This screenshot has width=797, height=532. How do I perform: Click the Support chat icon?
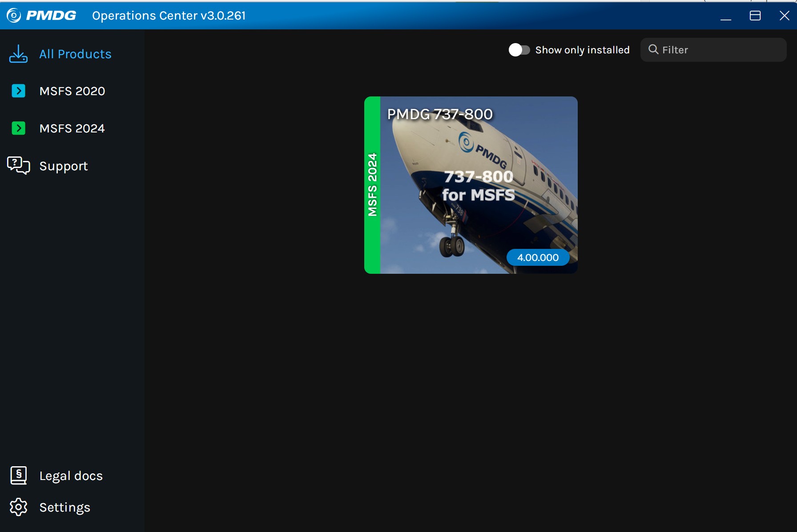point(18,165)
